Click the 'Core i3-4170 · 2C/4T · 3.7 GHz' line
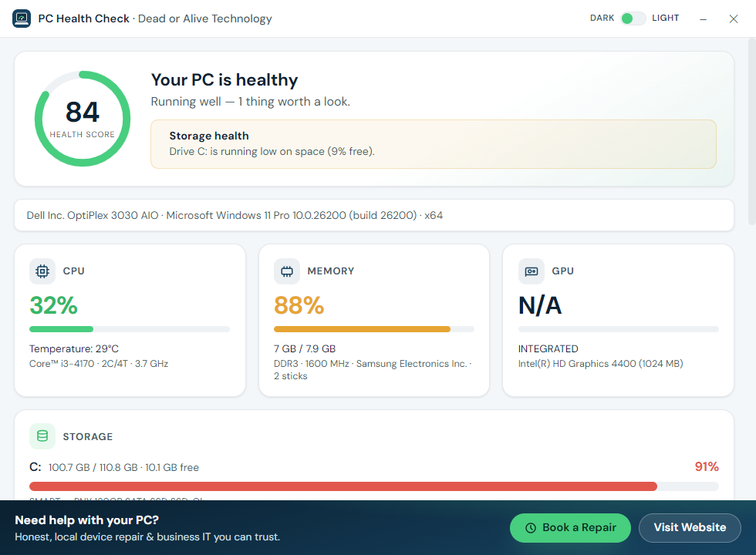The height and width of the screenshot is (555, 756). pyautogui.click(x=99, y=364)
